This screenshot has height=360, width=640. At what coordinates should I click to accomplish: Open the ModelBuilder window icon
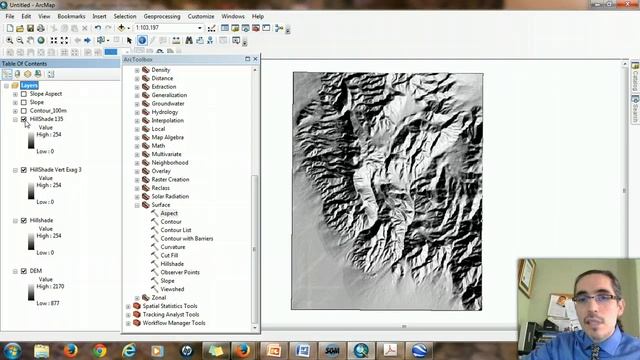[279, 28]
